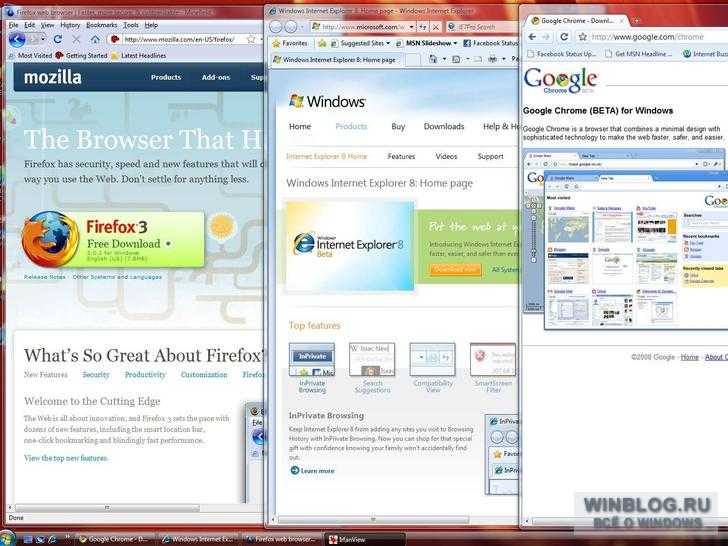Open Firefox's back/forward history dropdown arrow
Viewport: 728px width, 546px height.
(x=43, y=39)
